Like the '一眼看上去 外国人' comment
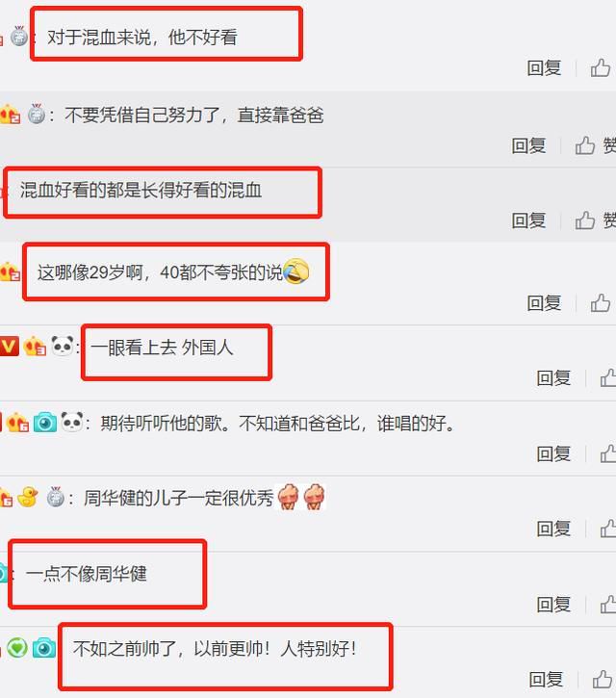This screenshot has width=616, height=698. point(608,378)
